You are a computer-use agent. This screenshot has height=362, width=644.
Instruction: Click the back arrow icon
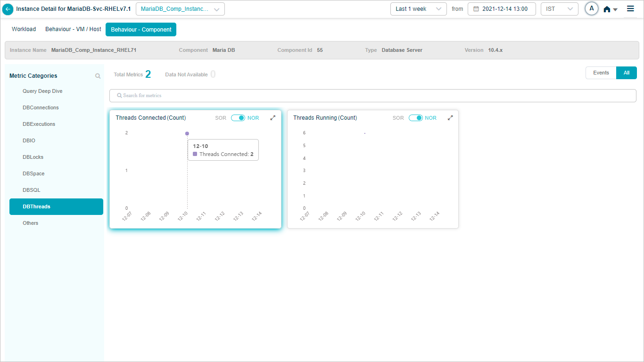click(x=8, y=9)
